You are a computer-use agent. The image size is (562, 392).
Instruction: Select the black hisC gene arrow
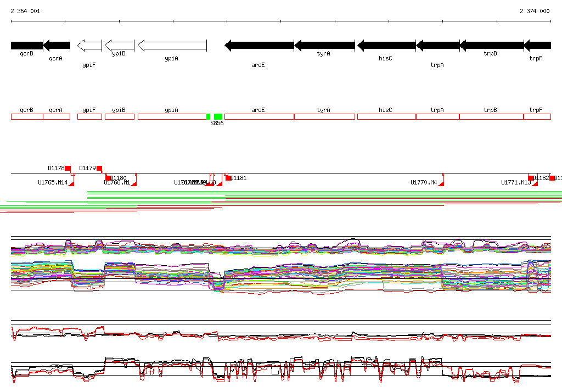point(386,46)
